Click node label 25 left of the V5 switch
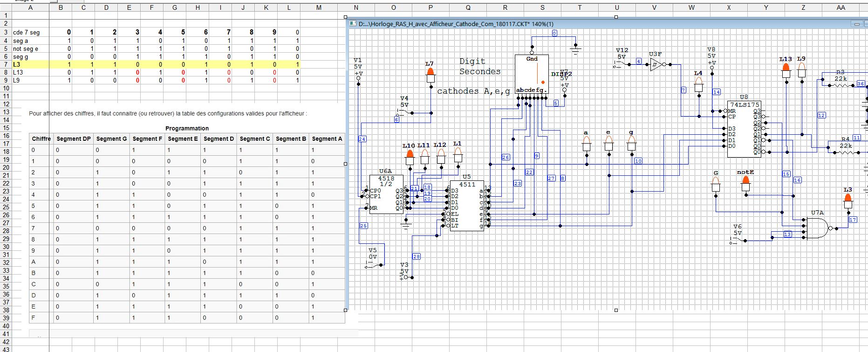This screenshot has height=352, width=868. pyautogui.click(x=364, y=226)
